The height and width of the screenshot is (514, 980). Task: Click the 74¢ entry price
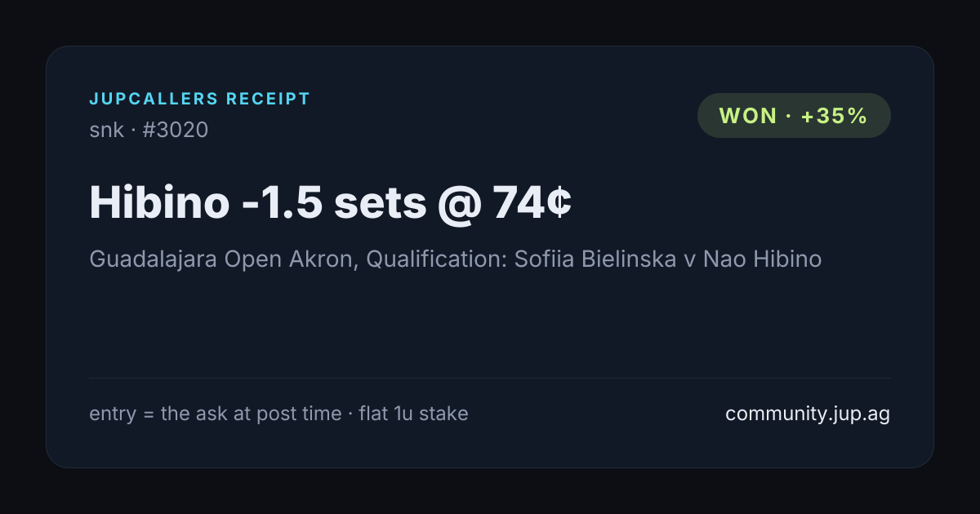pyautogui.click(x=532, y=202)
